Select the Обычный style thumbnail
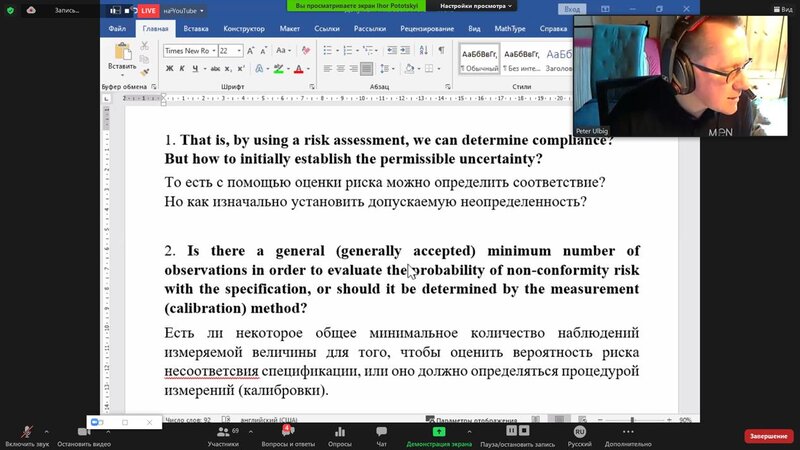The height and width of the screenshot is (450, 800). click(477, 58)
